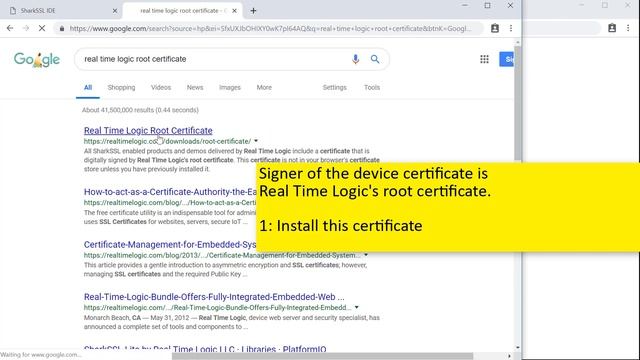Viewport: 640px width, 360px height.
Task: Click the horizontal scrollbar right arrow
Action: click(509, 356)
